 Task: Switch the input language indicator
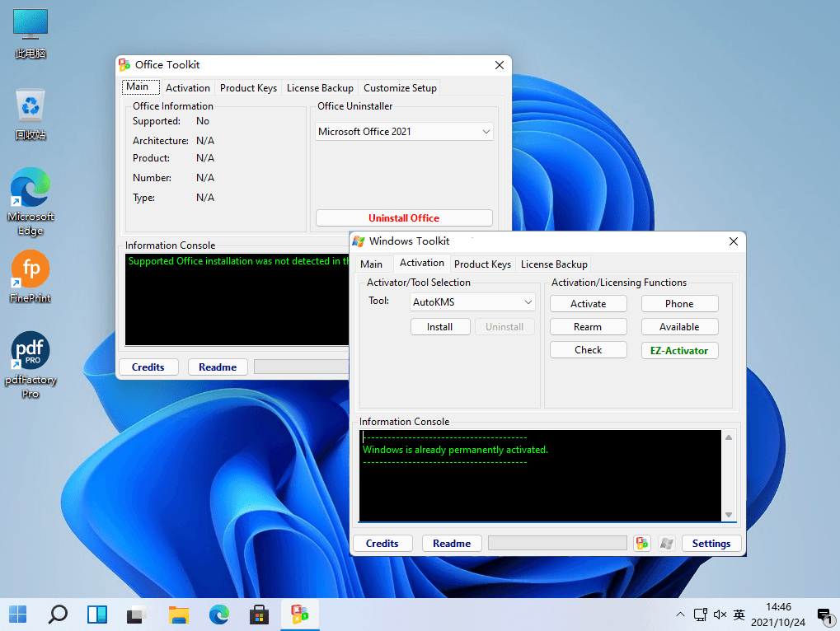pyautogui.click(x=739, y=615)
